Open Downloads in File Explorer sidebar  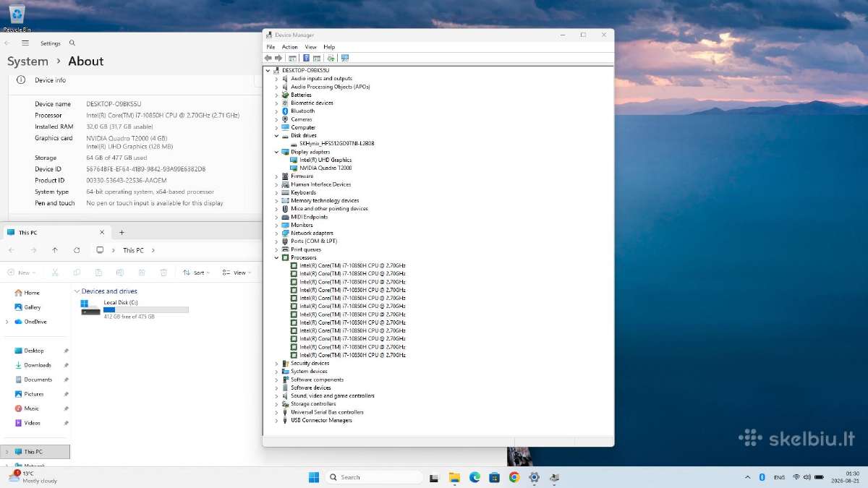(x=38, y=365)
